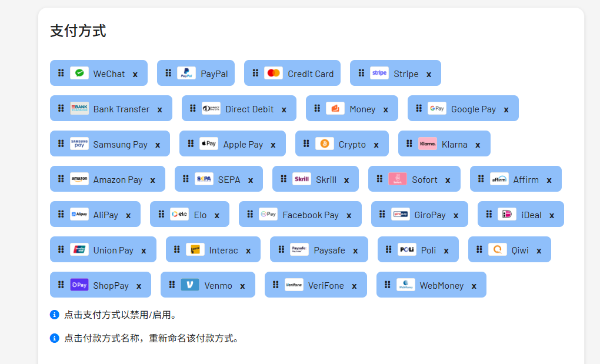Click the Union Pay logo icon
Screen dimensions: 600x364
pyautogui.click(x=79, y=249)
